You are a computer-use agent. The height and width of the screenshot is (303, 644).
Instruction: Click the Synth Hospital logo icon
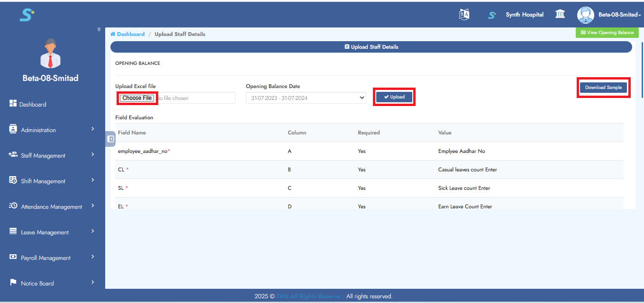pyautogui.click(x=492, y=15)
